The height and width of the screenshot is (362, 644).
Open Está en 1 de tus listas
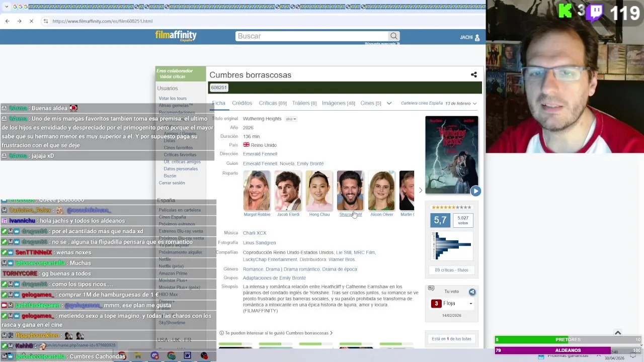coord(451,339)
